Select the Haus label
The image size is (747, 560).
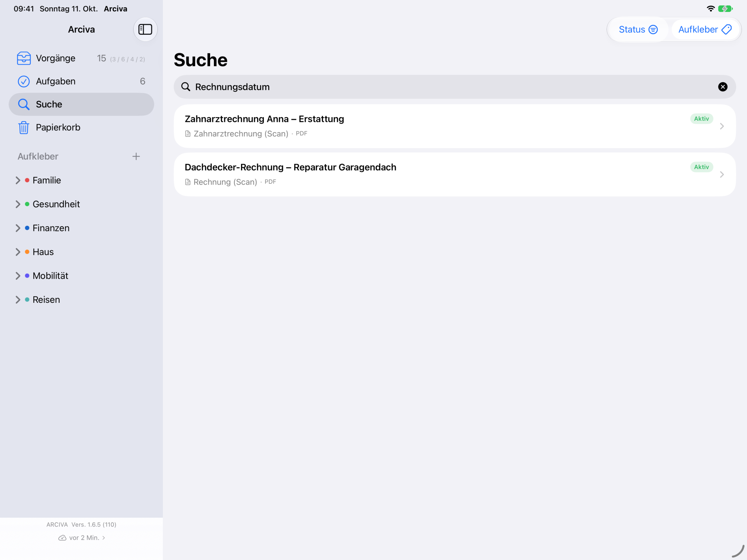point(43,252)
